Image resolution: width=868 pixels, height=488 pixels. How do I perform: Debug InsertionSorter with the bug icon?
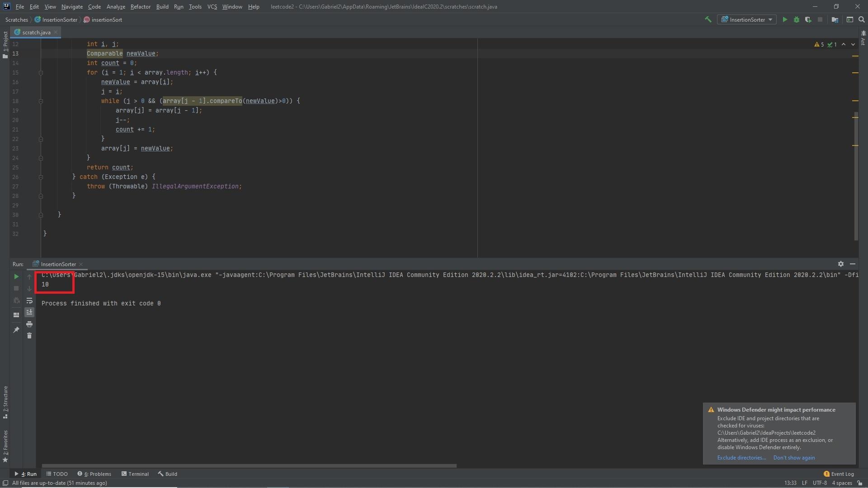(796, 19)
